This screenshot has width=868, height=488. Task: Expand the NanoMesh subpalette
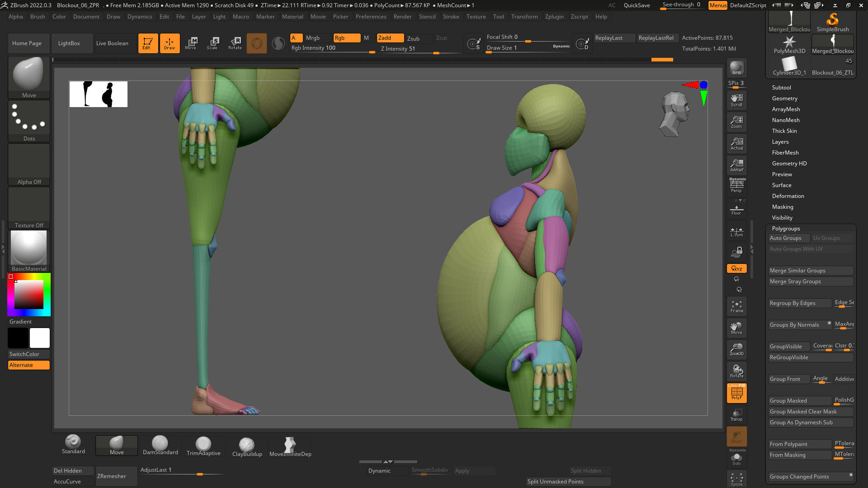pos(786,120)
